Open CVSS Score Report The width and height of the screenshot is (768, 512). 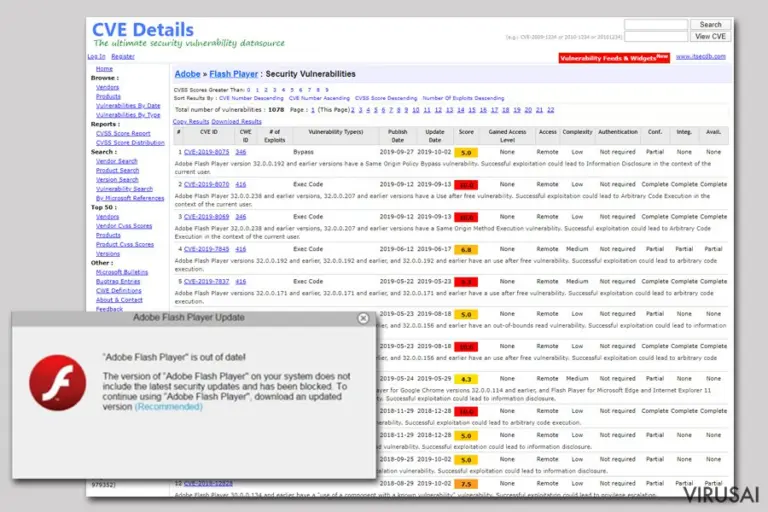[x=123, y=133]
